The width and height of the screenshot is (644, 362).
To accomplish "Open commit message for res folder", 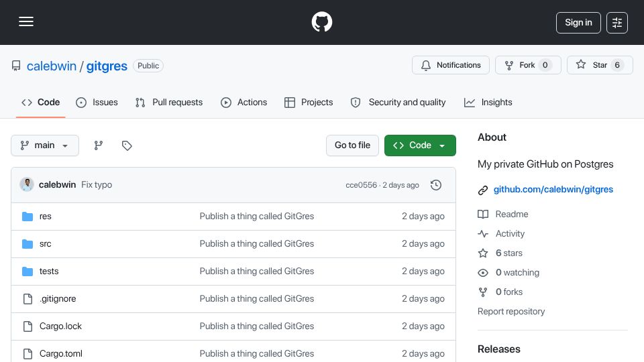I will (257, 217).
